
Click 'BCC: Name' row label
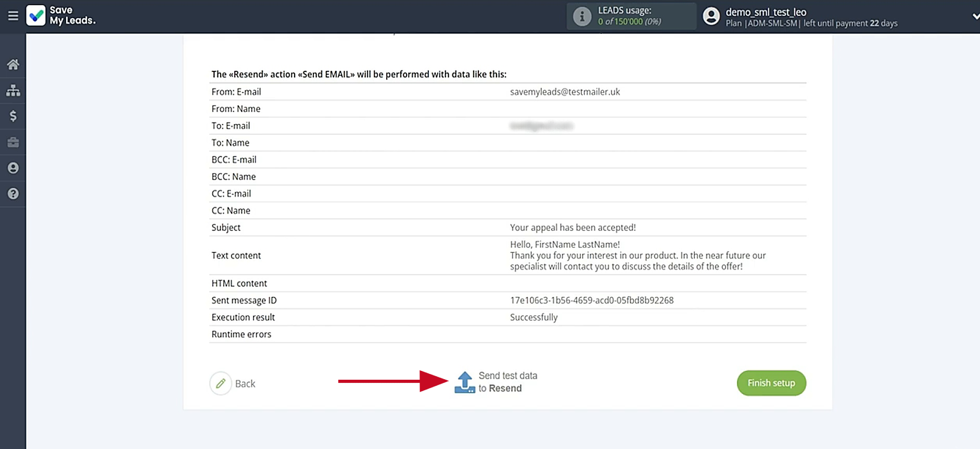[x=233, y=177]
